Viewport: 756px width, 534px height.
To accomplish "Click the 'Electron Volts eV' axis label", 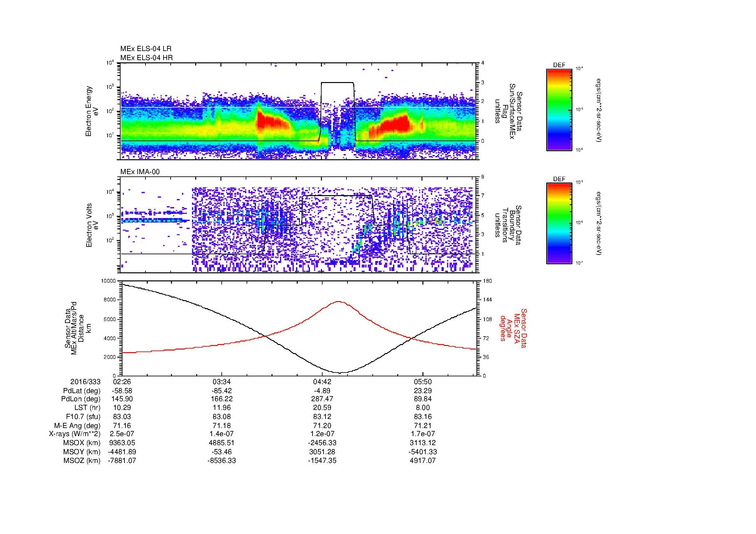I will pos(92,225).
